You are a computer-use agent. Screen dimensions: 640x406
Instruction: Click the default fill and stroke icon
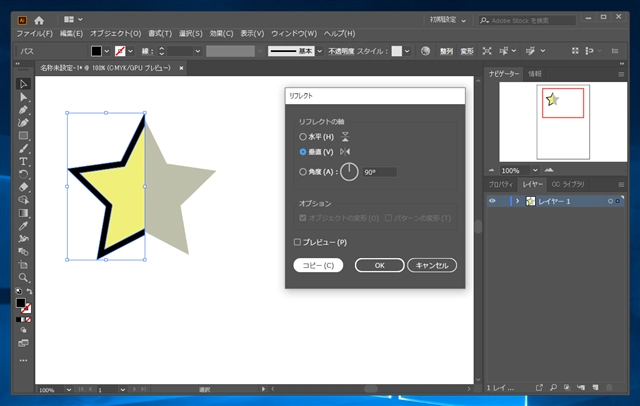(x=18, y=291)
